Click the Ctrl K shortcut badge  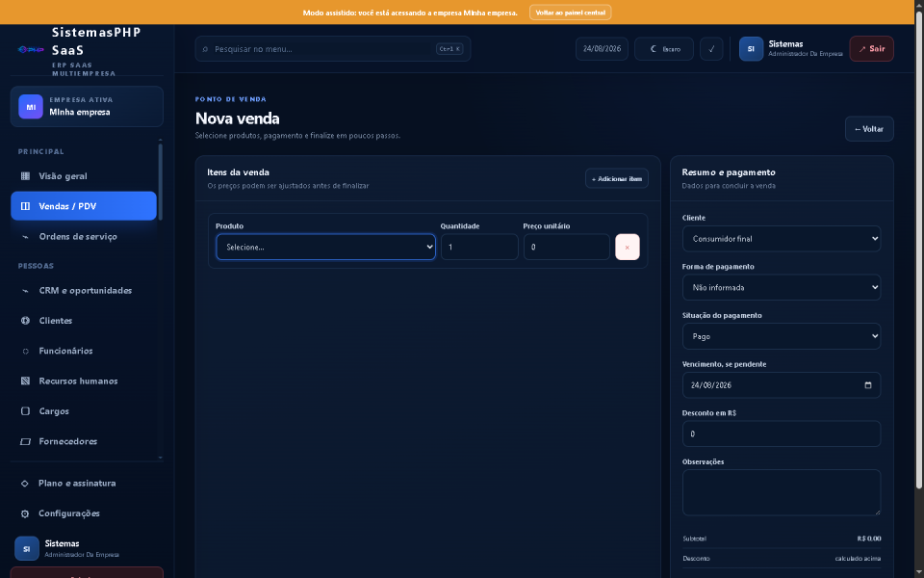pyautogui.click(x=449, y=49)
